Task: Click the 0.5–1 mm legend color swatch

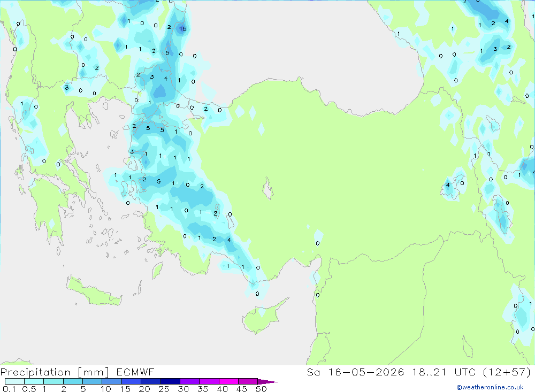Action: [x=34, y=381]
